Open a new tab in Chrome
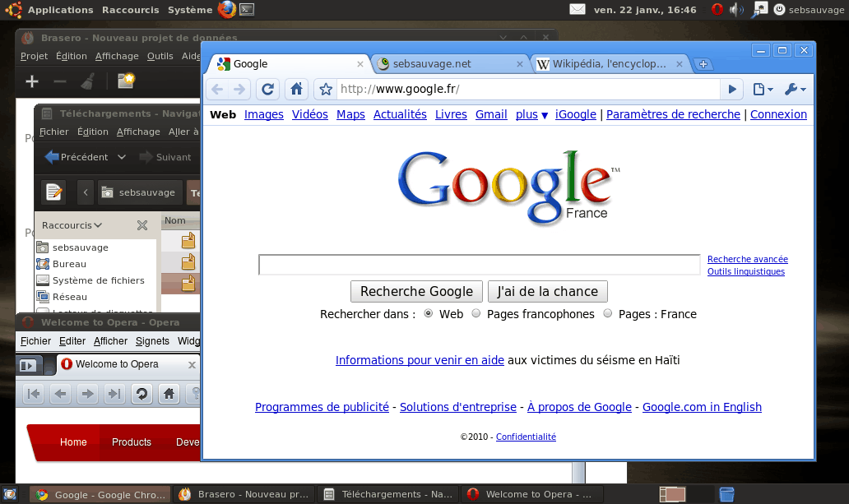The height and width of the screenshot is (504, 849). (703, 64)
